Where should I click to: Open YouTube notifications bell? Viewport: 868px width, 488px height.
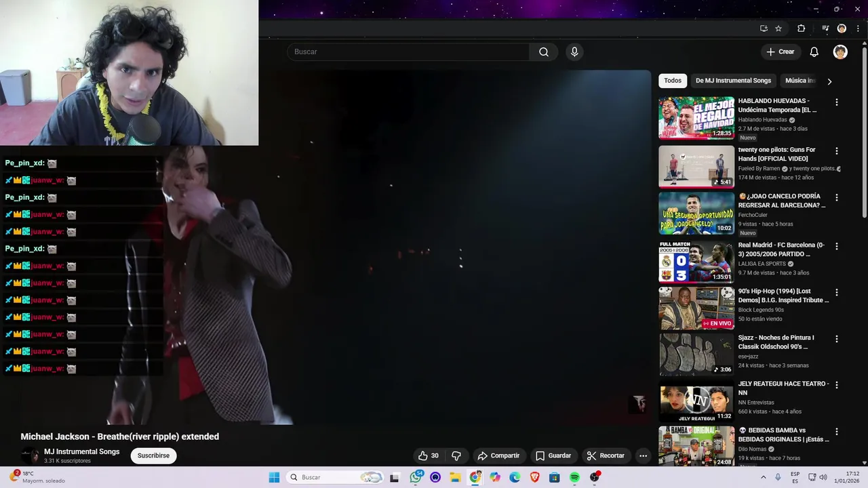(x=814, y=52)
